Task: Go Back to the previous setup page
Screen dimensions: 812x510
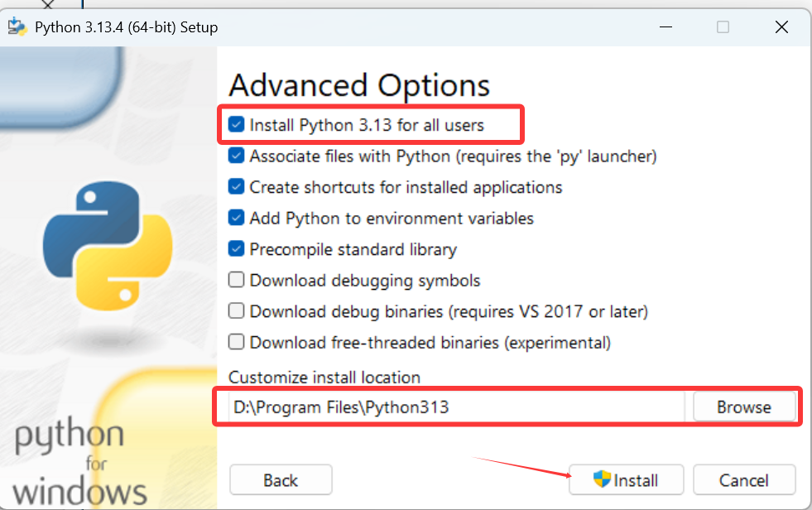Action: pos(281,480)
